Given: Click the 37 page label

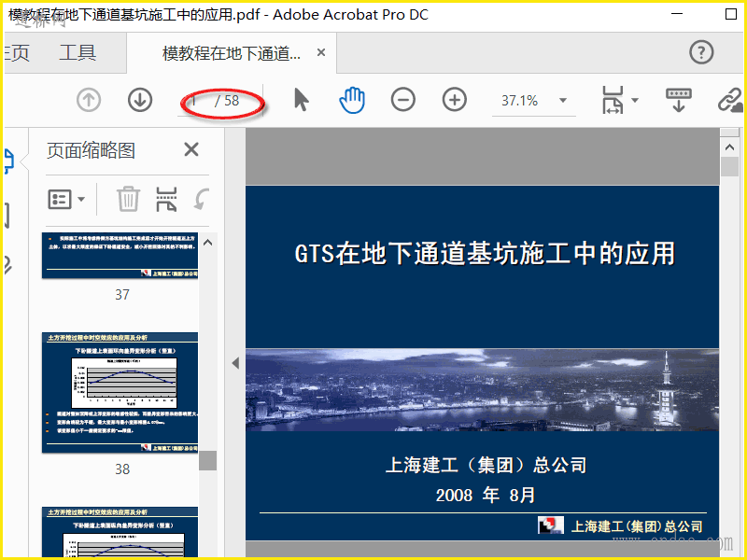Looking at the screenshot, I should [122, 294].
